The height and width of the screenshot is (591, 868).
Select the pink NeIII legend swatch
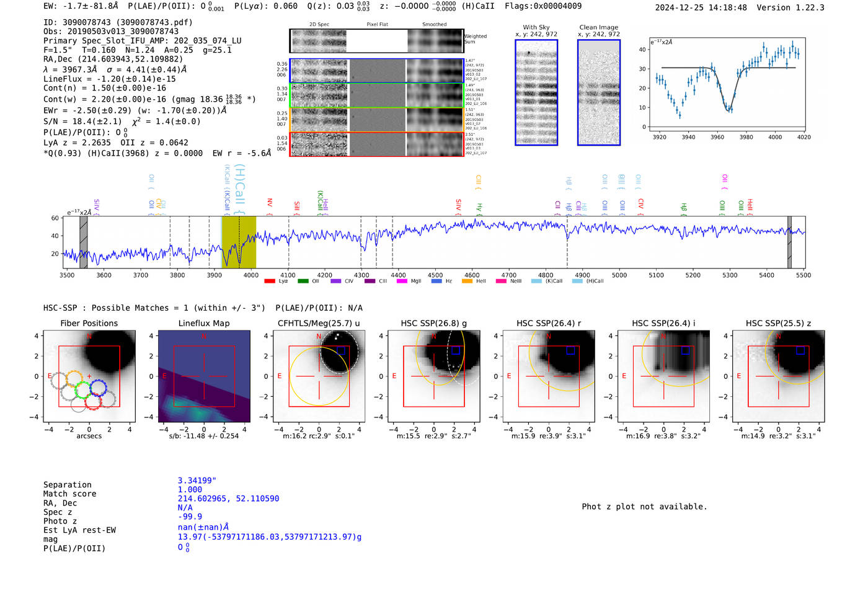point(501,281)
